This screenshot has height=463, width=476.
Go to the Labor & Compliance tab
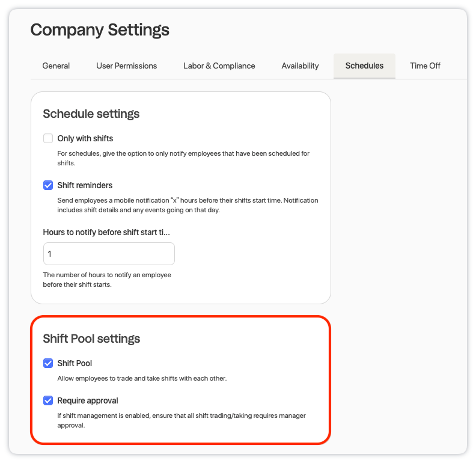click(219, 66)
